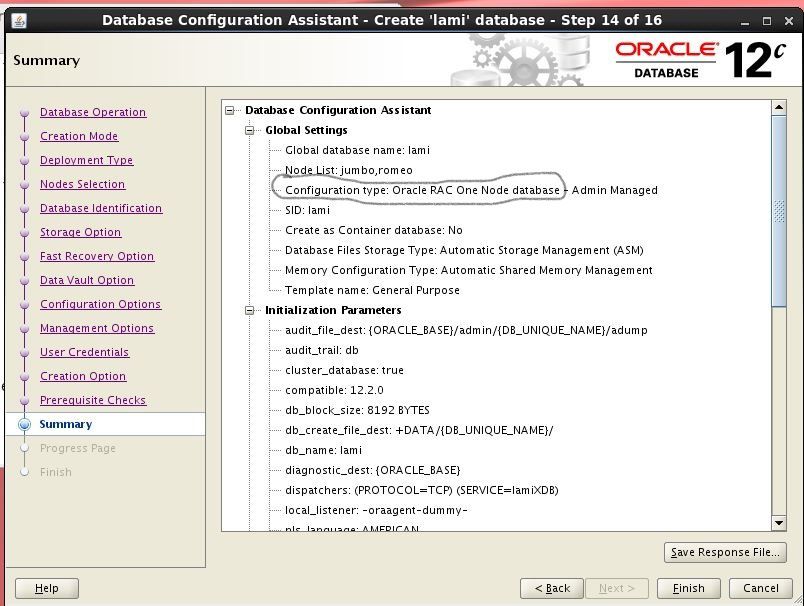Go to Creation Mode step
The image size is (804, 606).
79,136
